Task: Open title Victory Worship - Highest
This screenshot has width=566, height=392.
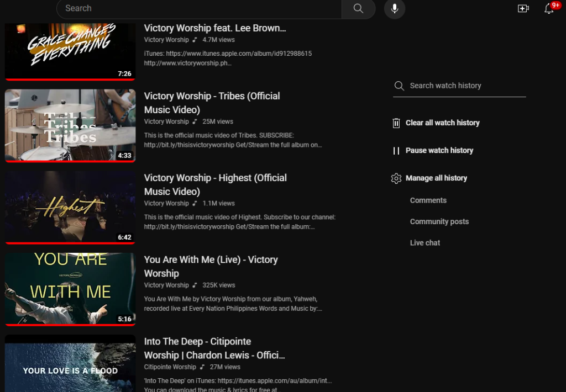Action: (215, 184)
